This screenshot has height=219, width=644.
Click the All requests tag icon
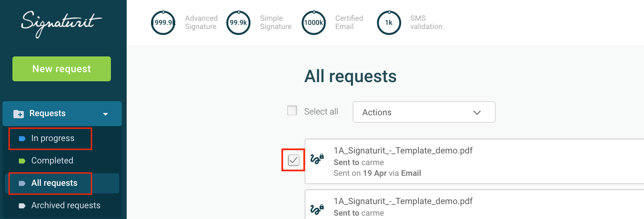point(22,183)
